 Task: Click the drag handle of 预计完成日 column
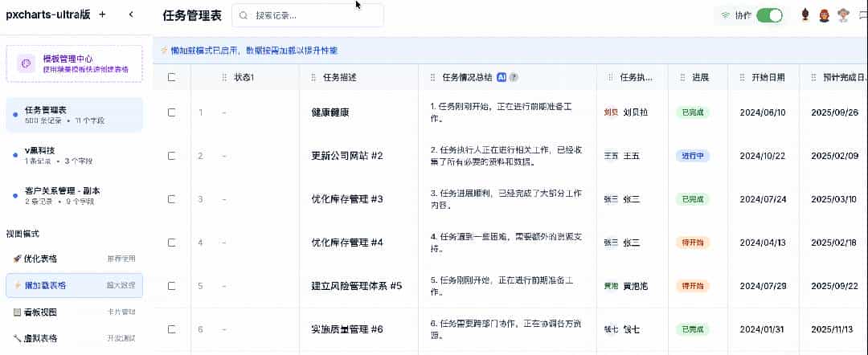tap(813, 77)
